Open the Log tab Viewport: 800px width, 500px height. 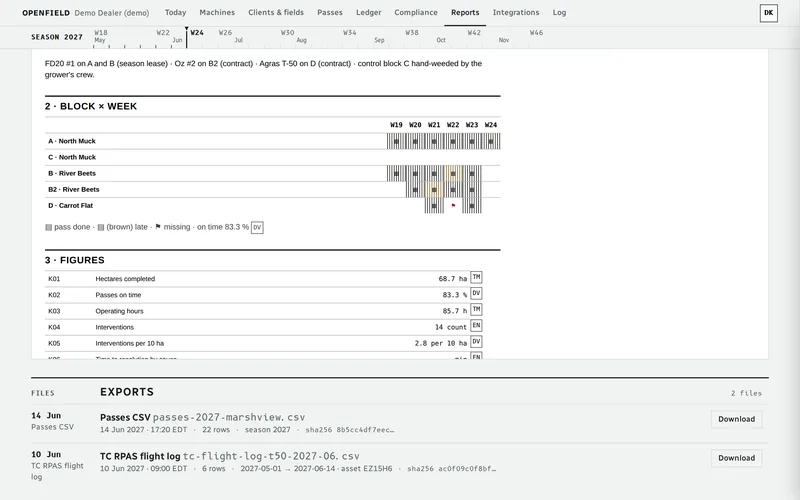(559, 12)
